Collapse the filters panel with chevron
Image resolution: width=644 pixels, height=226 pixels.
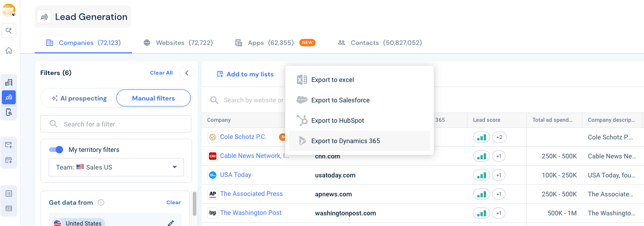point(186,73)
